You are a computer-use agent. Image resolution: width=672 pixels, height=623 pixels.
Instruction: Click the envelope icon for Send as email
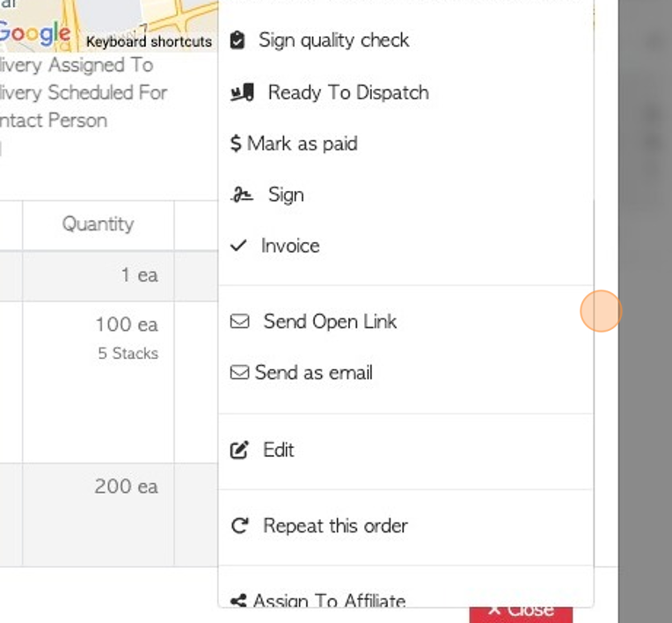(239, 373)
